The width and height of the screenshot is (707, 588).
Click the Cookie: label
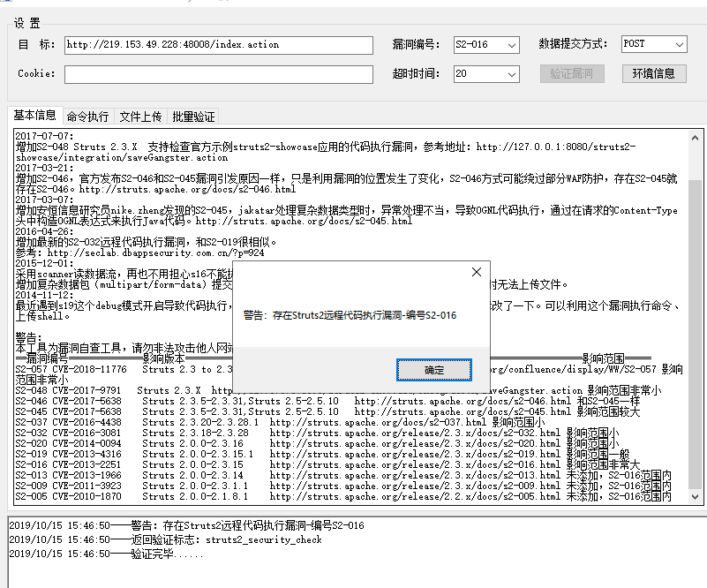(36, 73)
